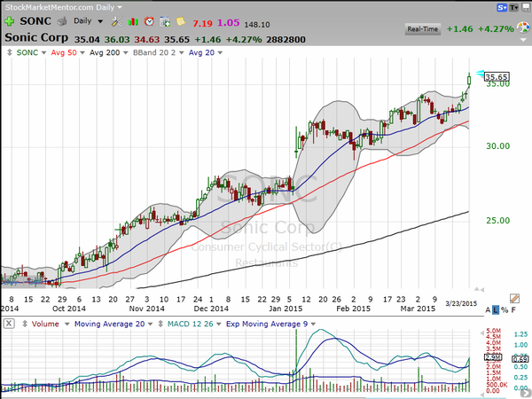Toggle the F scale option
532x399 pixels.
coord(513,309)
